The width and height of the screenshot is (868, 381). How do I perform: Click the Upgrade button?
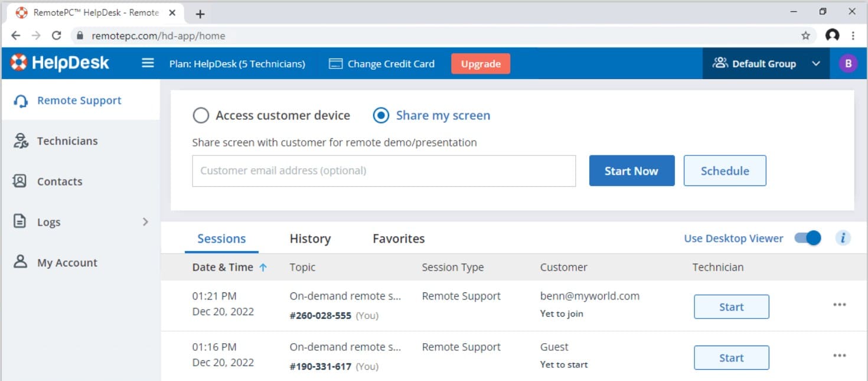coord(480,63)
